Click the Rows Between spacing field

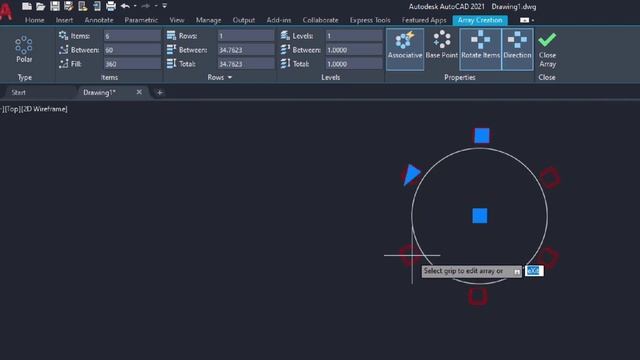coord(246,50)
